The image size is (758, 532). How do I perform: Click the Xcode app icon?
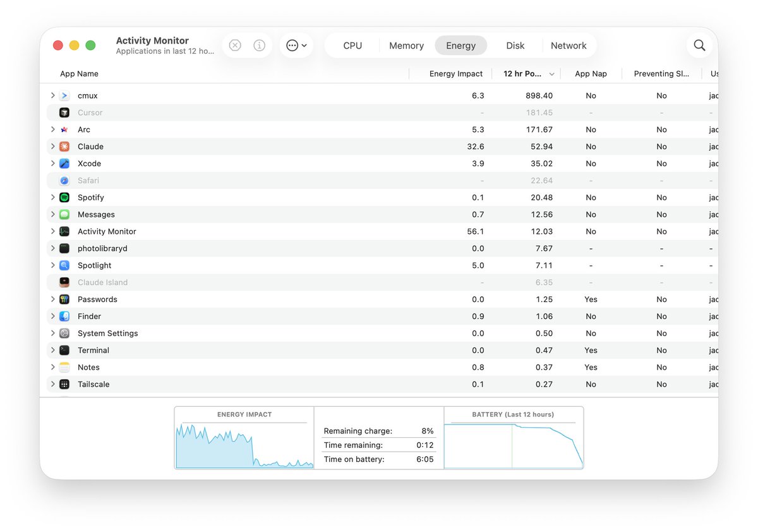64,164
